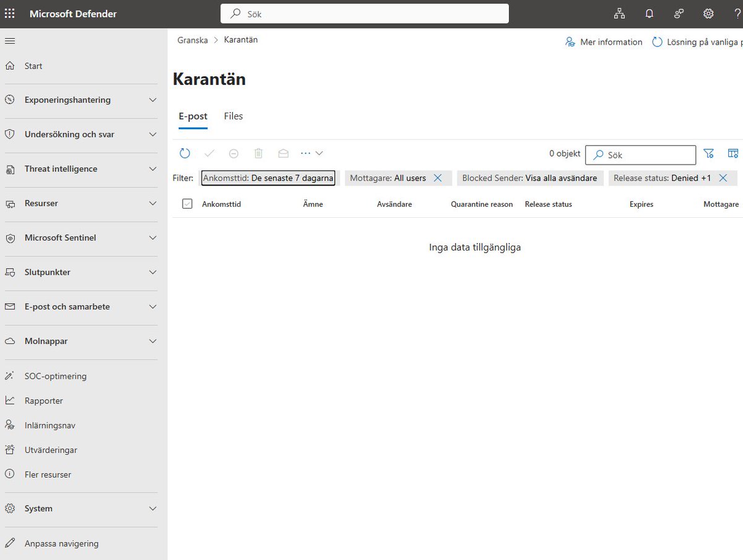
Task: Click the Molnappar cloud icon
Action: click(x=10, y=341)
